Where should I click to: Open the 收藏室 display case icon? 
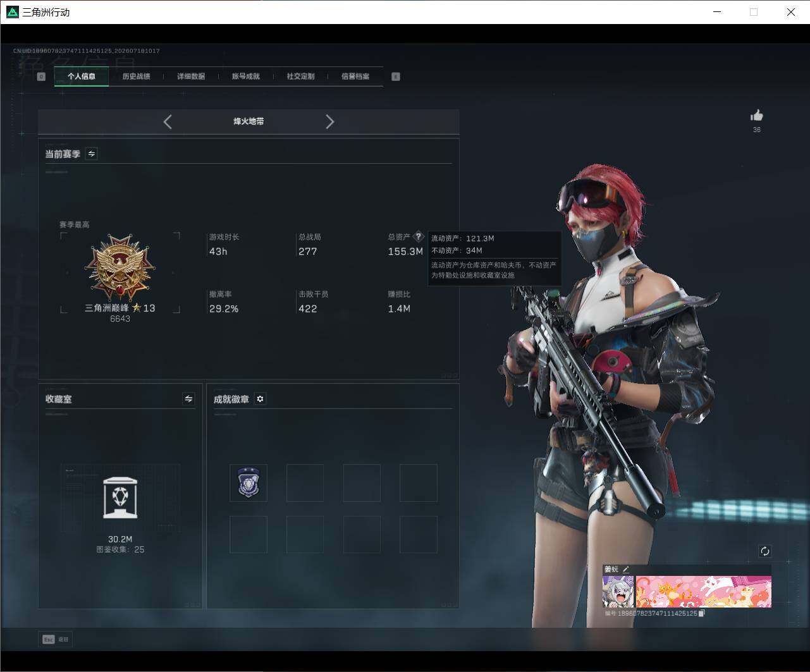[120, 498]
